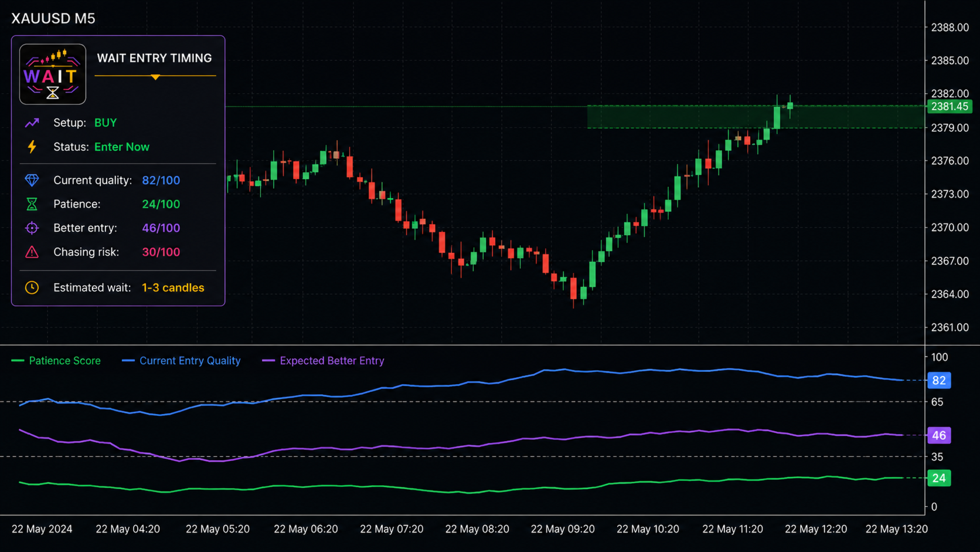The image size is (980, 552).
Task: Click the XAUUSD M5 chart title
Action: pos(53,19)
